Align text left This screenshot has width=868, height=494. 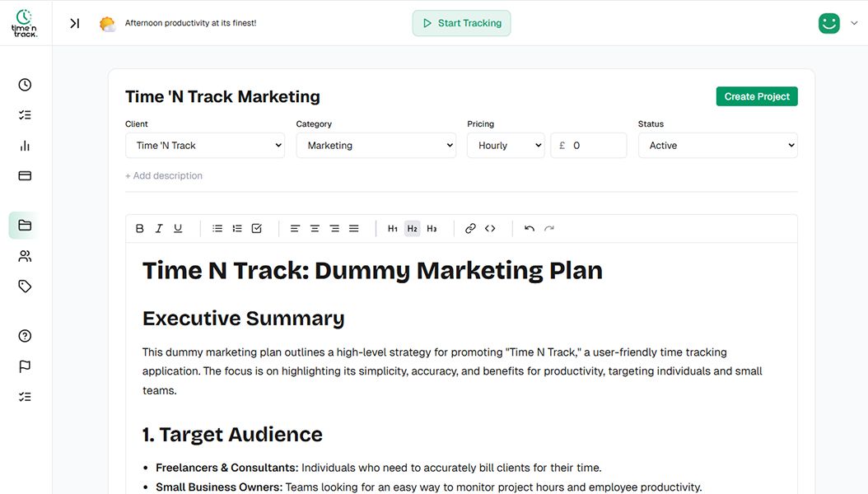pos(295,228)
